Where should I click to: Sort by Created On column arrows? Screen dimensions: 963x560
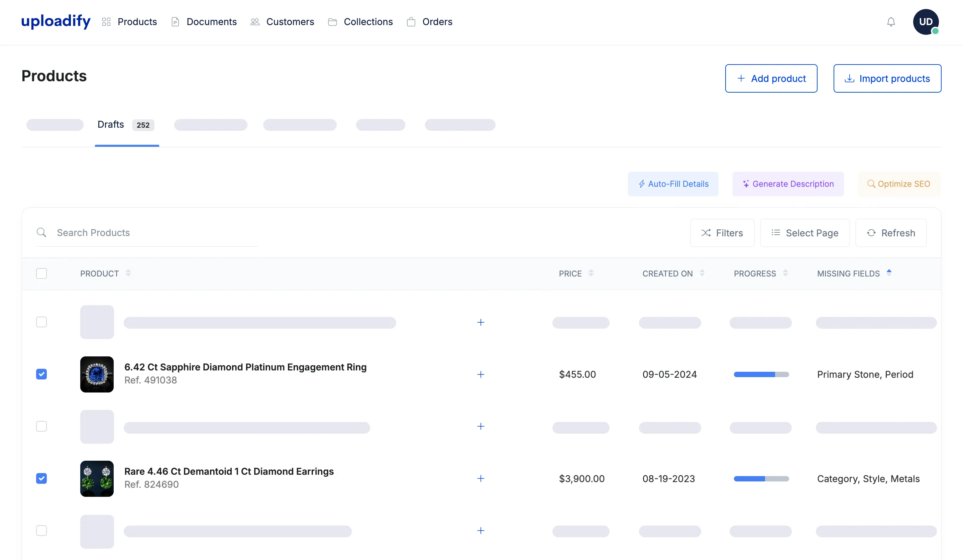point(702,273)
